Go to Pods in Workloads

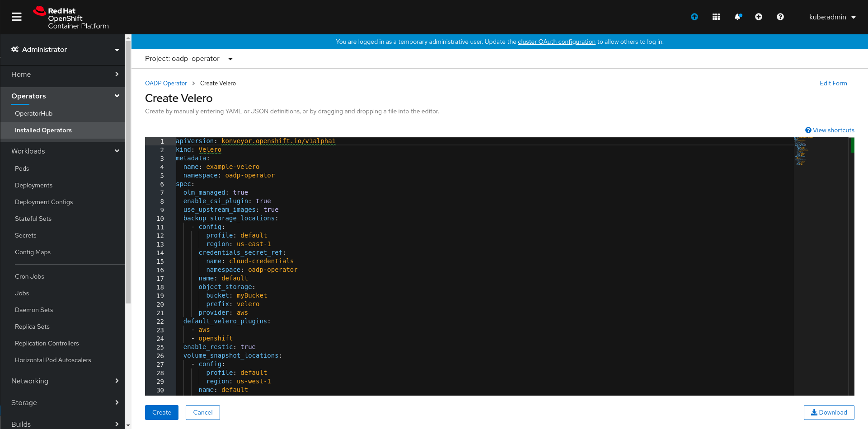tap(22, 169)
